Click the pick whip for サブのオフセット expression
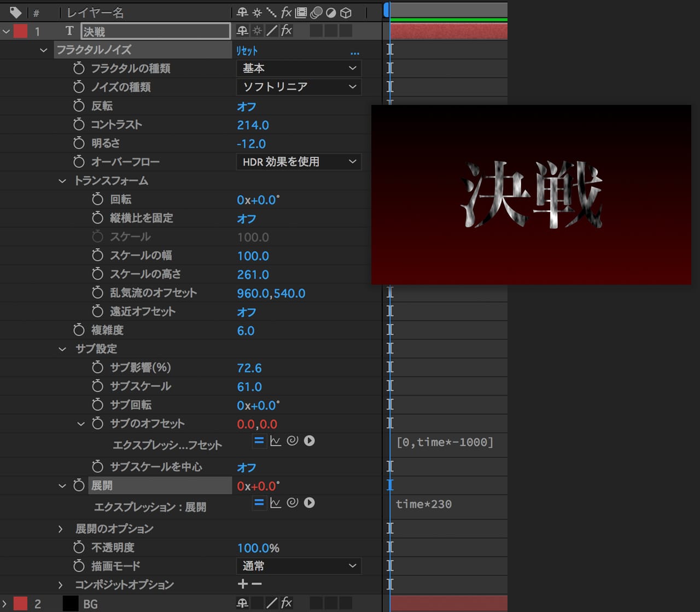The height and width of the screenshot is (612, 700). click(292, 440)
